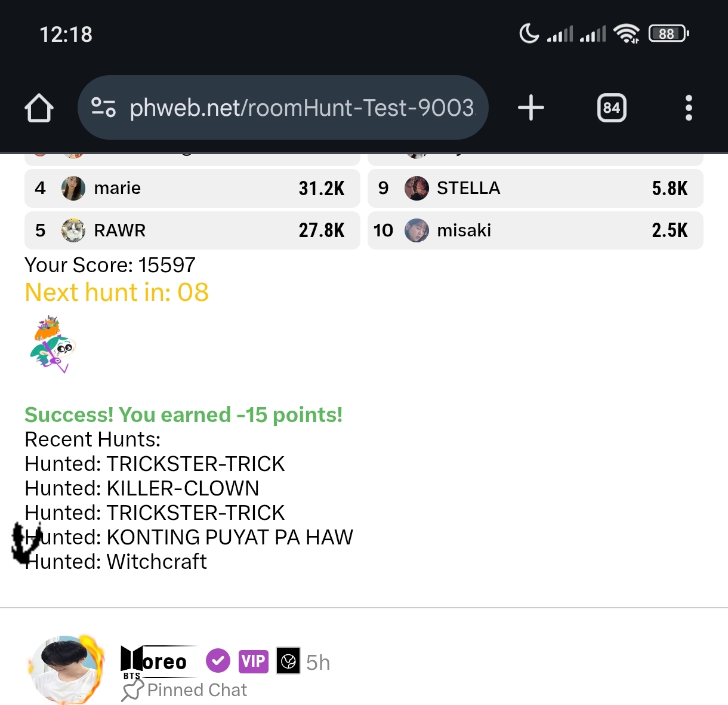Click the Pinned Chat label

[197, 690]
